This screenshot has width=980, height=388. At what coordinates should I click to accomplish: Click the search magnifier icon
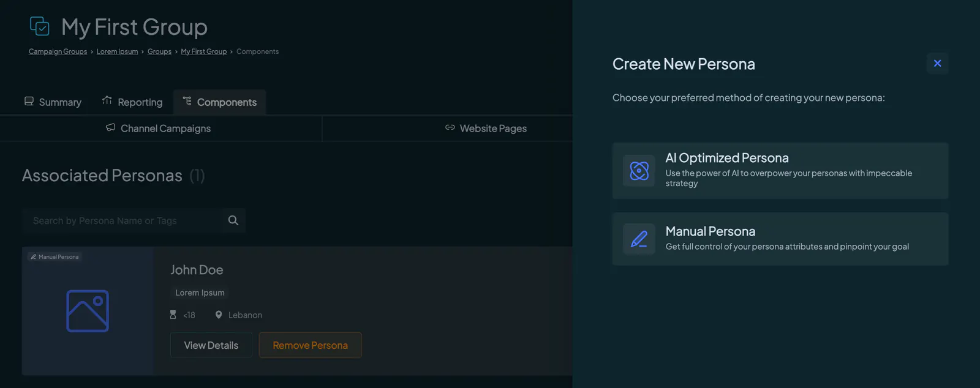[x=233, y=220]
